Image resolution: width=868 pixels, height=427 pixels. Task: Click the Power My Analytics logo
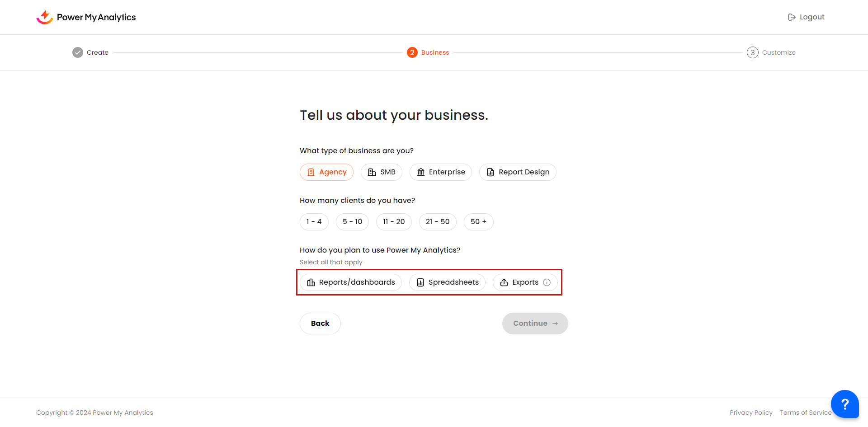click(x=86, y=17)
